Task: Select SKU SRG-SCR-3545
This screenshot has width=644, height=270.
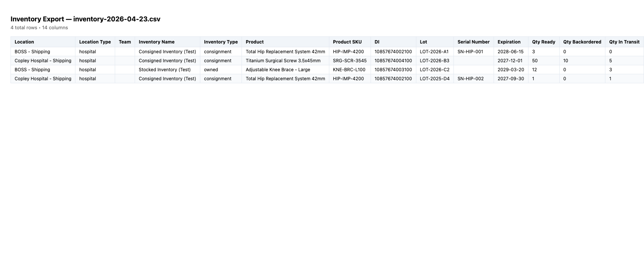Action: coord(350,61)
